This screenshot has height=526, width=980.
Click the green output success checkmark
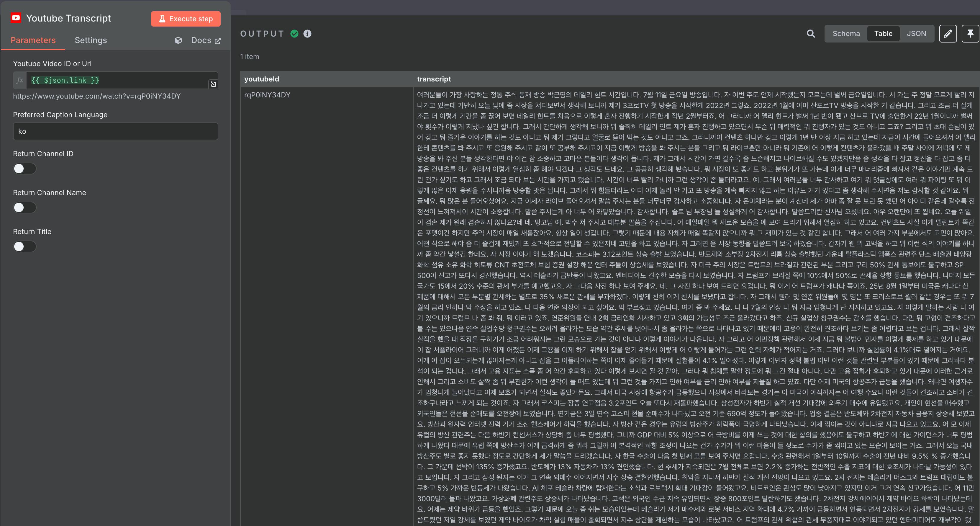pyautogui.click(x=294, y=33)
